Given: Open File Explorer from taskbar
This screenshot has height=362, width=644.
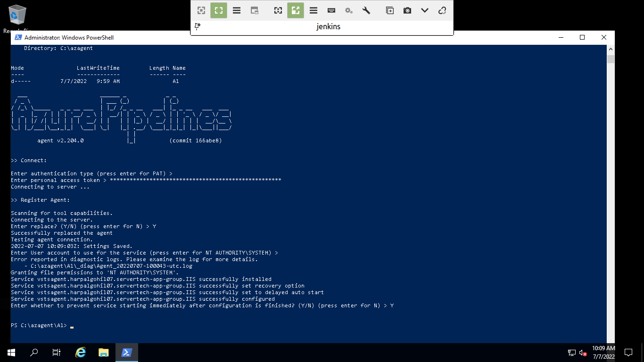Looking at the screenshot, I should [x=104, y=353].
